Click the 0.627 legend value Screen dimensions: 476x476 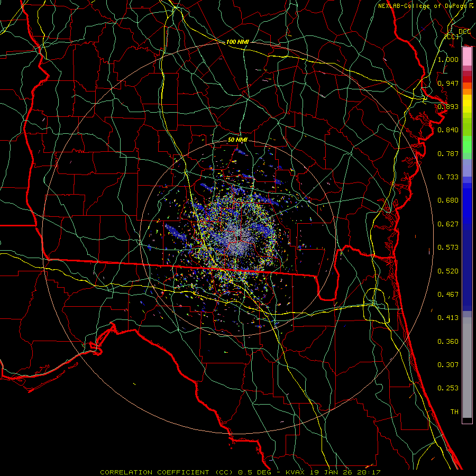448,224
